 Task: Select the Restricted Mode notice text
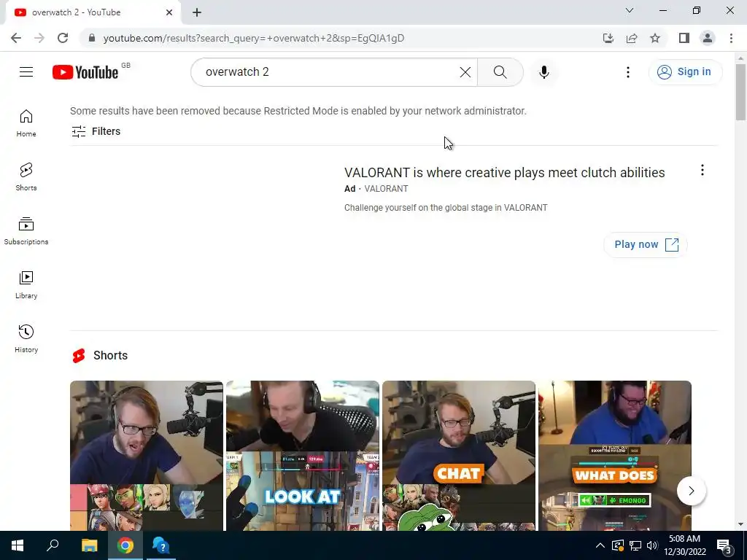[298, 111]
